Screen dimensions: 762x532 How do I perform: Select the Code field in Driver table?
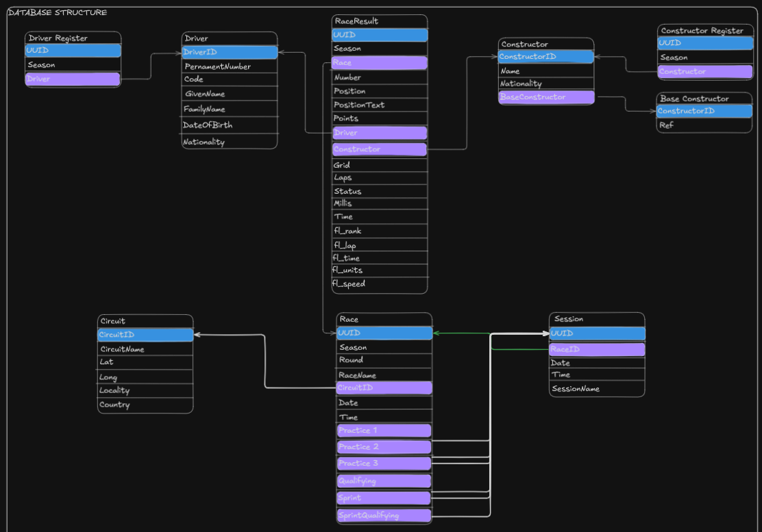pos(230,79)
